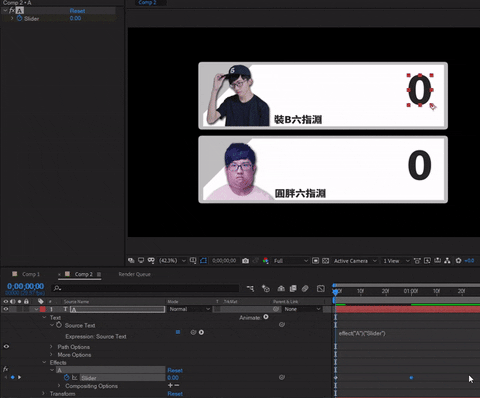Enable motion blur in timeline toolbar
The image size is (480, 398).
coord(305,288)
